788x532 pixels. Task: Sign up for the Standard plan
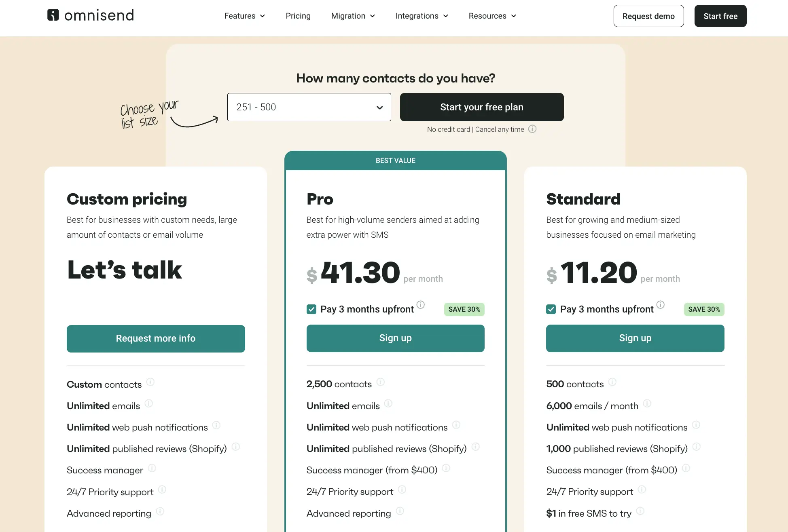point(635,338)
